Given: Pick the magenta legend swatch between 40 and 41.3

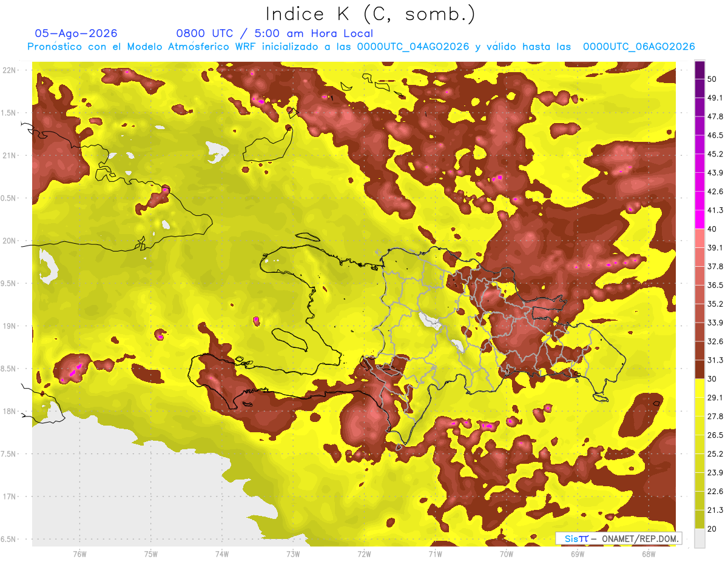Looking at the screenshot, I should 700,219.
